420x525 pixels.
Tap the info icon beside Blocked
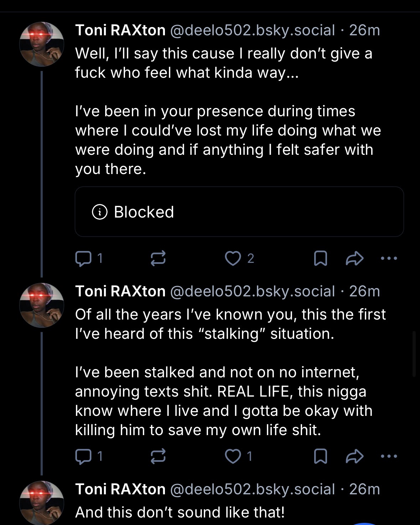[100, 212]
